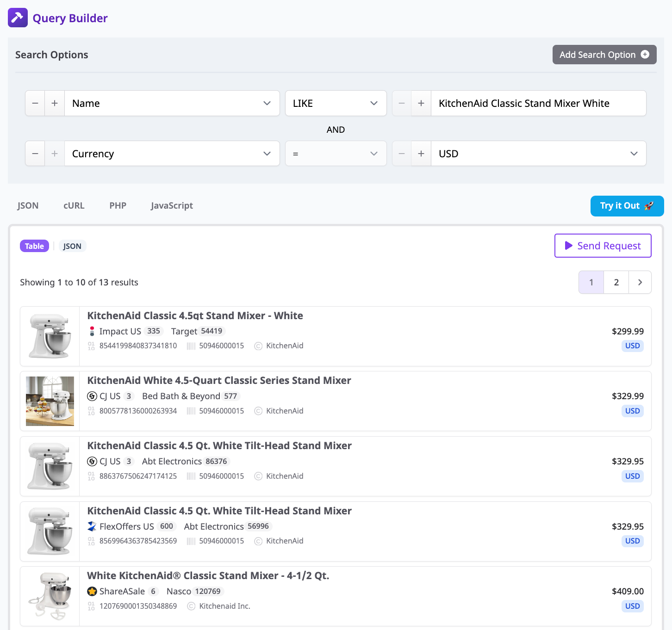Screen dimensions: 672x630
Task: Click the plus icon in Add Search Option
Action: point(645,55)
